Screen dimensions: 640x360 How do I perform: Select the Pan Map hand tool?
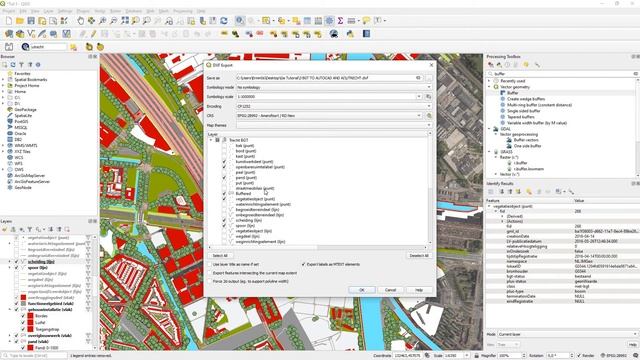(x=80, y=20)
